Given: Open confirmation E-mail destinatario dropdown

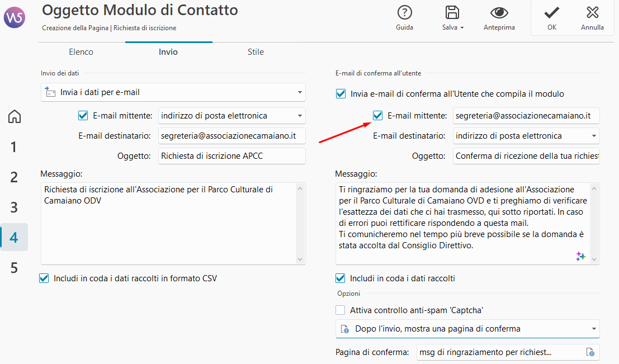Looking at the screenshot, I should click(x=526, y=136).
